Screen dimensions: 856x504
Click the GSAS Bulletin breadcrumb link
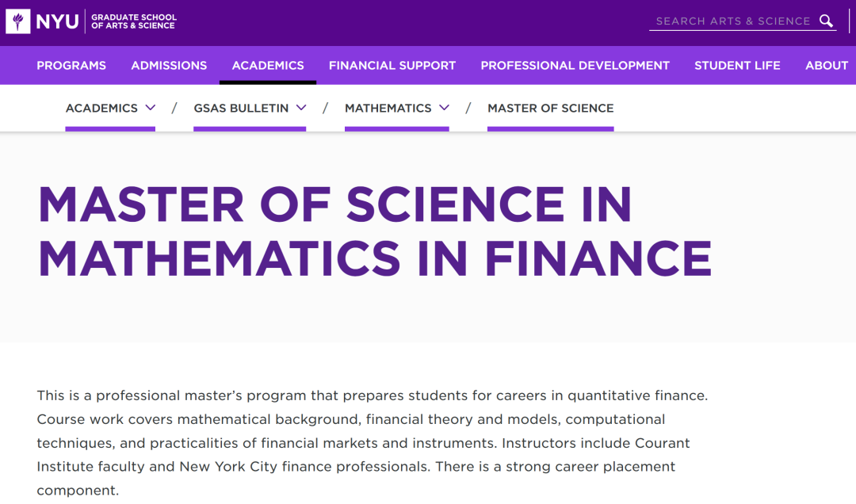[x=241, y=108]
